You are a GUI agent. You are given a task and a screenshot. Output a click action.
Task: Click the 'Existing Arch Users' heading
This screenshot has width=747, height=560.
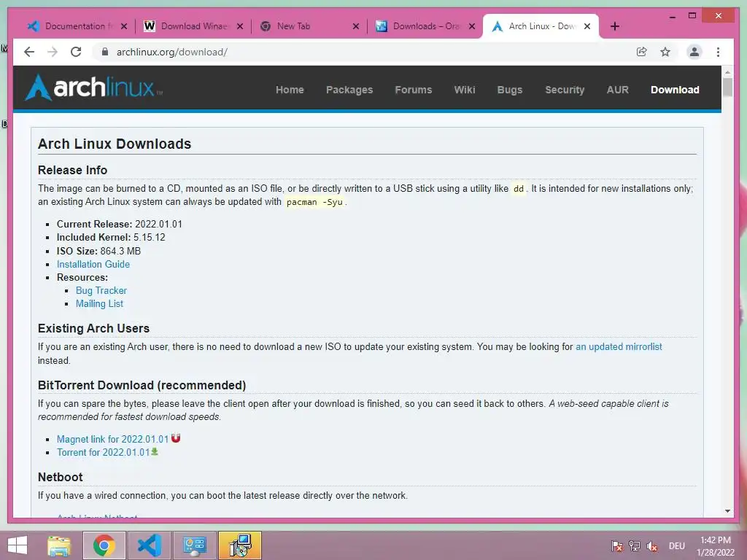click(93, 328)
